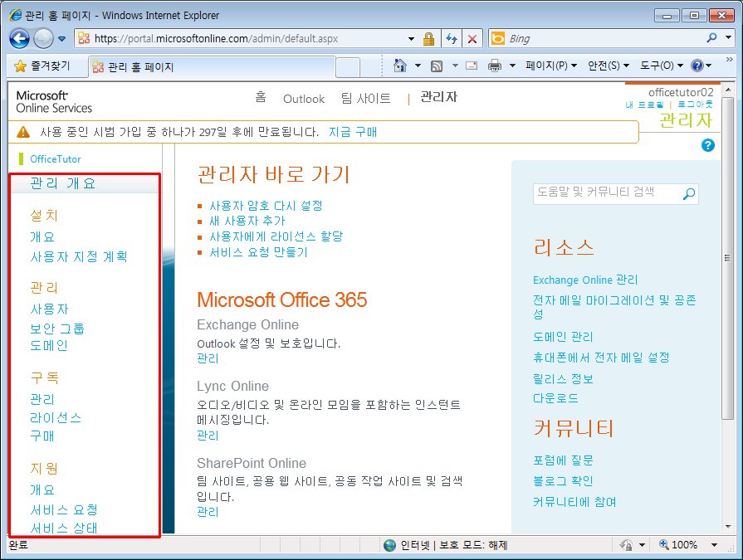The image size is (743, 560).
Task: Click the 로그아웃 link
Action: (x=695, y=105)
